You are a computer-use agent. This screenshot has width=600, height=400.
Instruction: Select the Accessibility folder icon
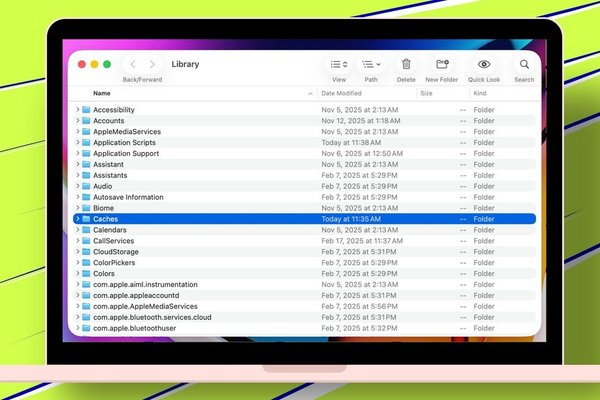86,109
